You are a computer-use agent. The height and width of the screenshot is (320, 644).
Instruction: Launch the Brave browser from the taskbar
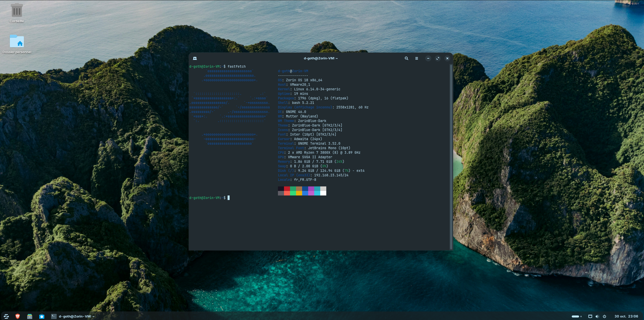point(18,316)
